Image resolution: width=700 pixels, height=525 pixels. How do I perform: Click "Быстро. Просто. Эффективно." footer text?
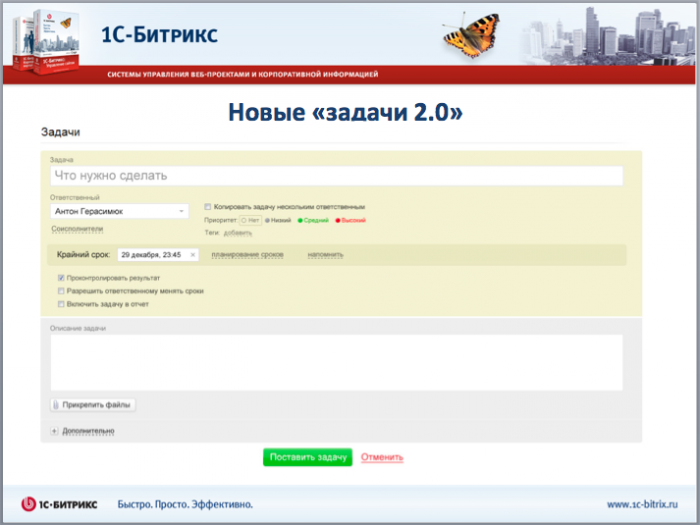[x=185, y=504]
